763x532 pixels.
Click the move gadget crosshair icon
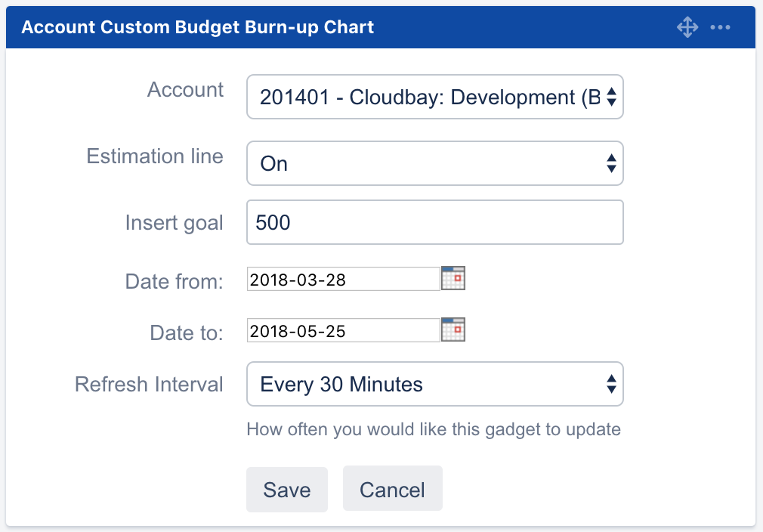(687, 28)
